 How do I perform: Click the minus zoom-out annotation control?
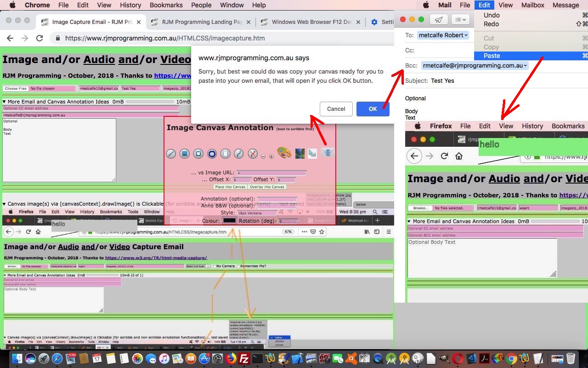click(264, 155)
